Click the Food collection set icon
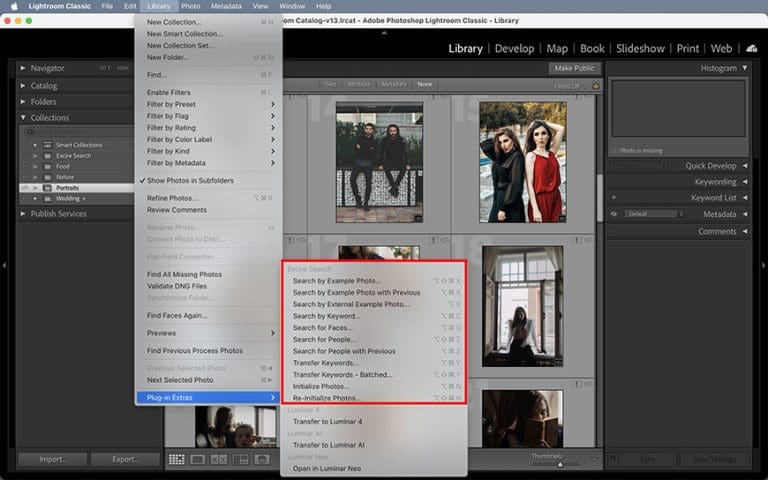Image resolution: width=768 pixels, height=480 pixels. tap(48, 167)
